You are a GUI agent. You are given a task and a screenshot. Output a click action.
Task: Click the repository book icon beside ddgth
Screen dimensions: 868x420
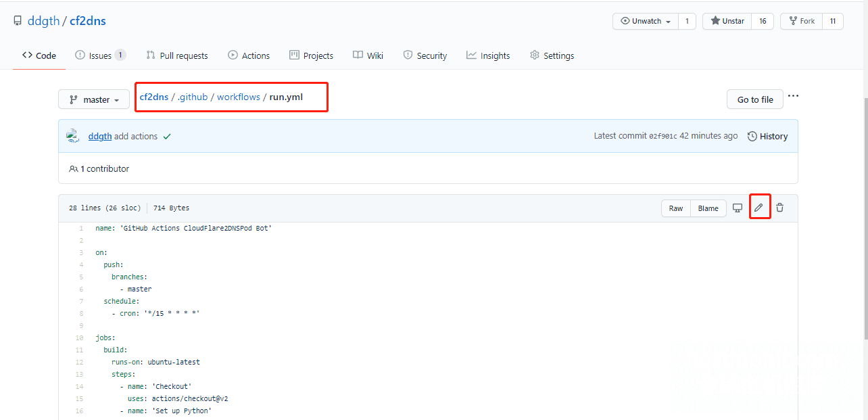point(18,21)
